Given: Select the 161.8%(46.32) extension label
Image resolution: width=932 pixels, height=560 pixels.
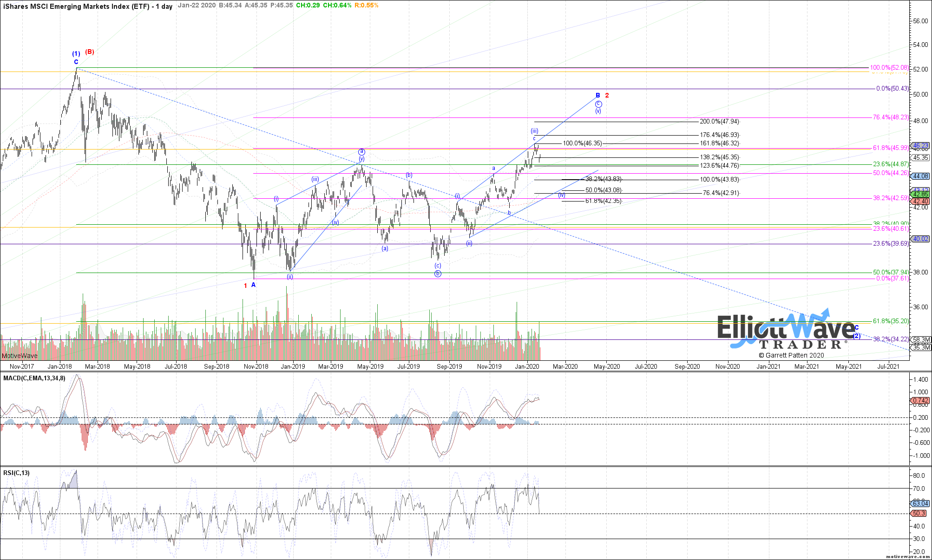Looking at the screenshot, I should tap(719, 143).
